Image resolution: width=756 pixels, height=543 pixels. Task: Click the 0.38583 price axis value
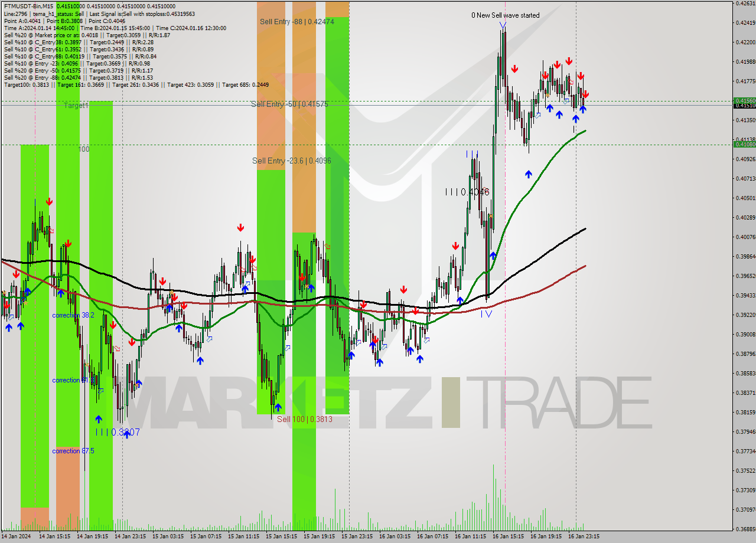coord(745,374)
